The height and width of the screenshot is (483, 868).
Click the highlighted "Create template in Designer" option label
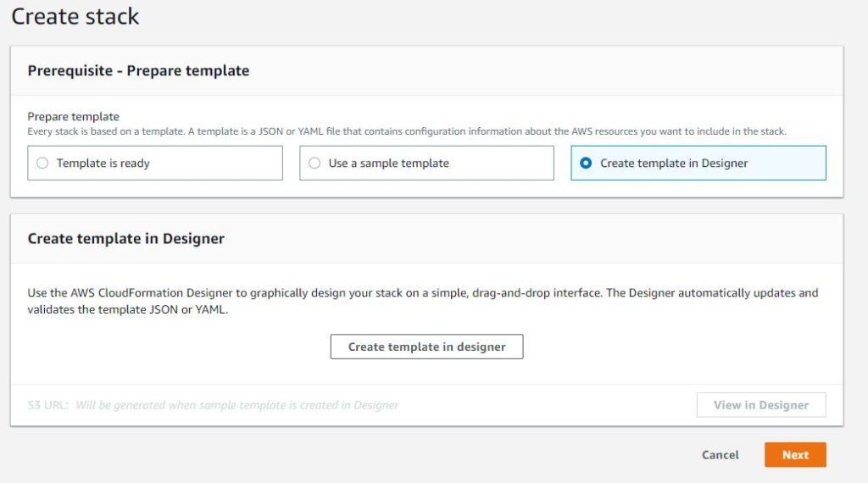point(674,163)
